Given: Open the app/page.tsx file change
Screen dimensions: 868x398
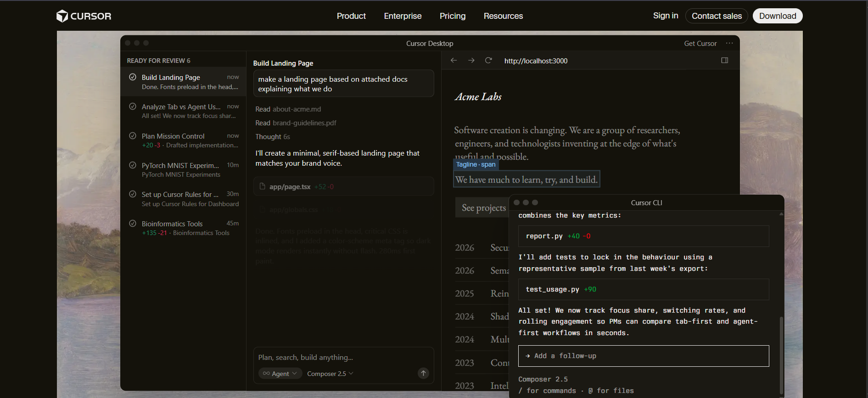Looking at the screenshot, I should 344,186.
